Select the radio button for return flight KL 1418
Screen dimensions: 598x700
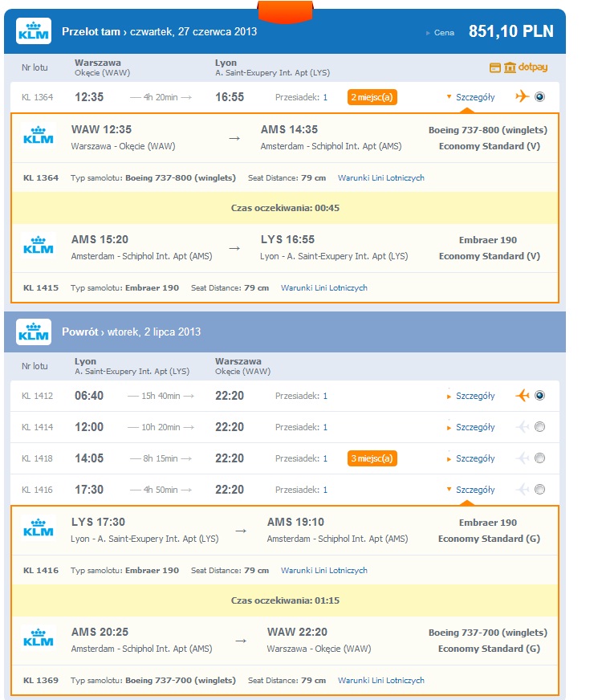pos(539,458)
